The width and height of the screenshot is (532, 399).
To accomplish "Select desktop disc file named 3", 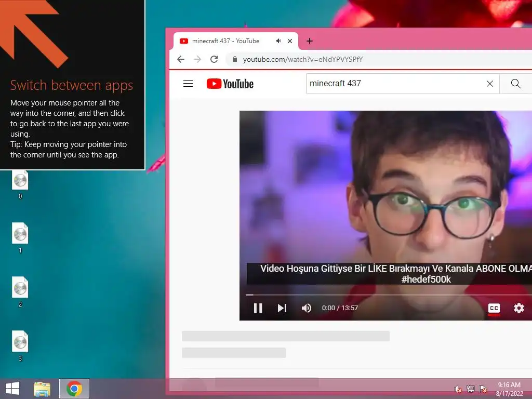I will (20, 345).
